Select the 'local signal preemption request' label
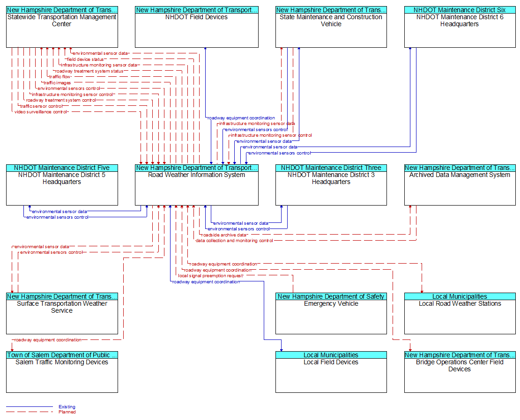 point(211,276)
